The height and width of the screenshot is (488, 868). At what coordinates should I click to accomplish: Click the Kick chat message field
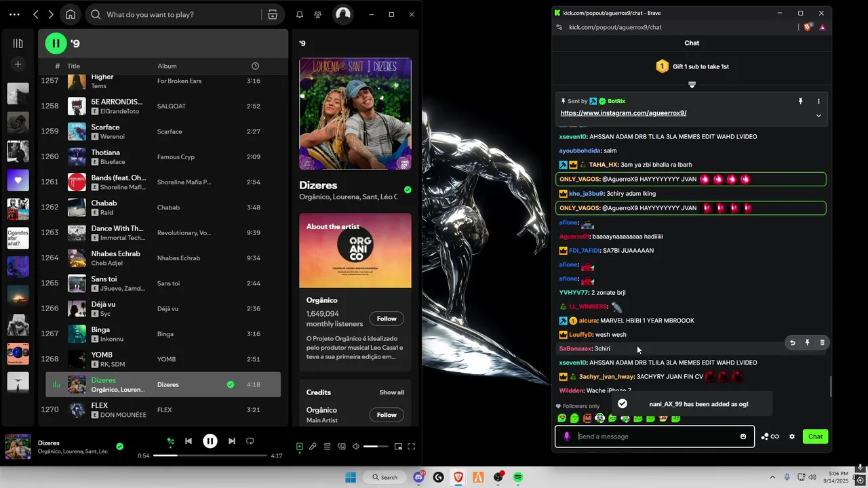tap(654, 436)
